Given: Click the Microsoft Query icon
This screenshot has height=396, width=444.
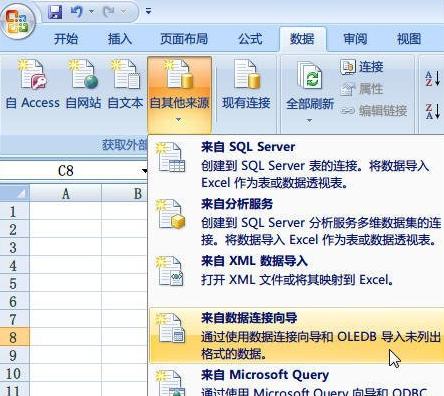Looking at the screenshot, I should click(x=171, y=382).
